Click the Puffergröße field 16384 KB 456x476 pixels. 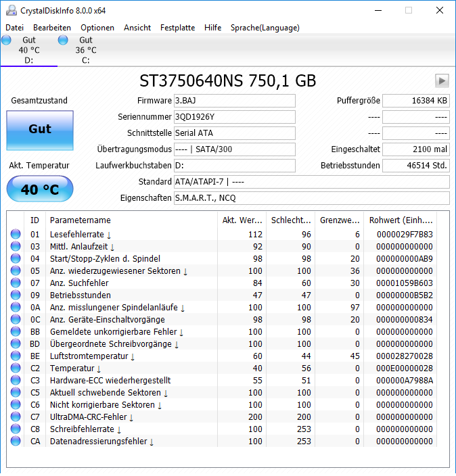pos(416,101)
